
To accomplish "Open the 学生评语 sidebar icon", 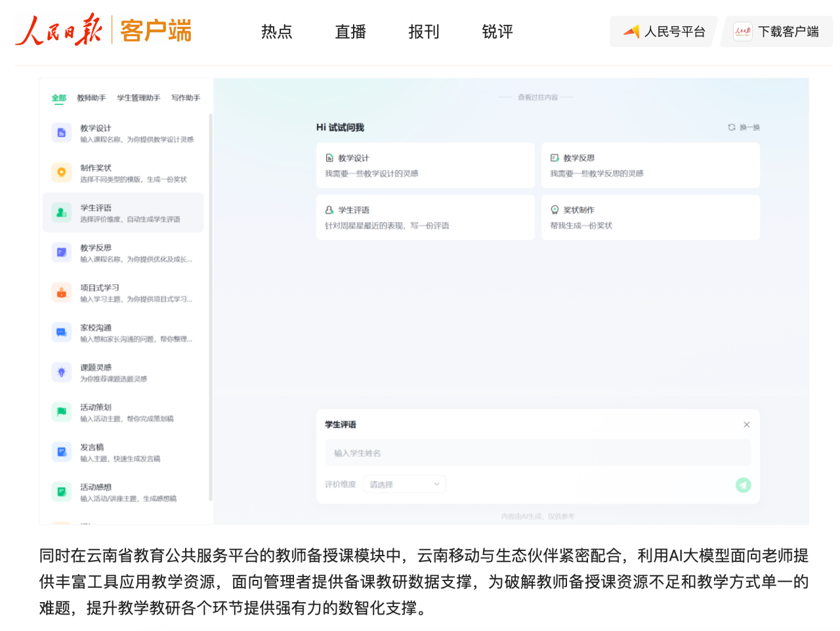I will click(x=61, y=213).
